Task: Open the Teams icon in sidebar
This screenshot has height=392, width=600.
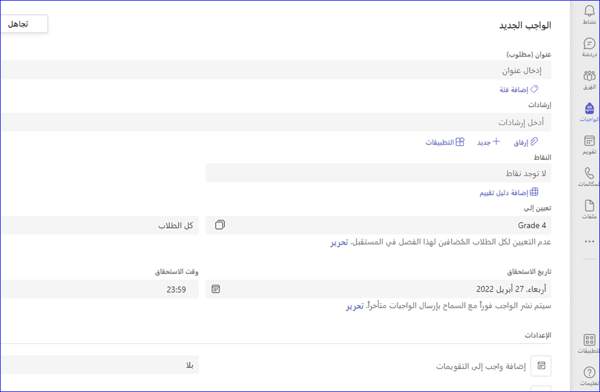Action: click(x=589, y=76)
